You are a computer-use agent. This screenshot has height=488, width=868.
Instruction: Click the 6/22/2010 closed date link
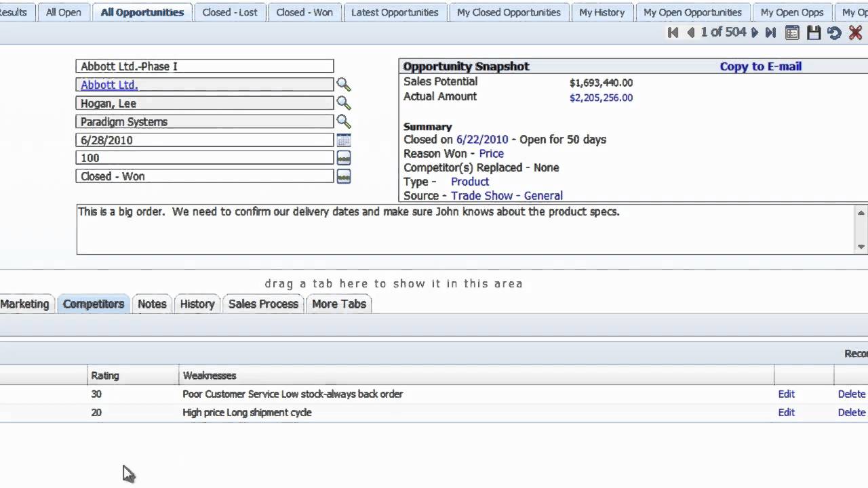click(482, 140)
